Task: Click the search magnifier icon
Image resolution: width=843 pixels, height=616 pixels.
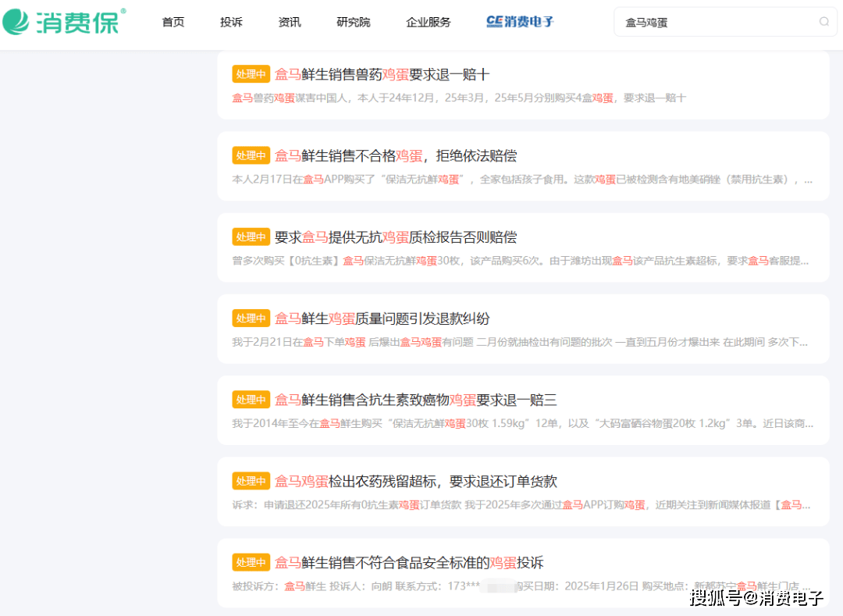Action: [x=823, y=22]
